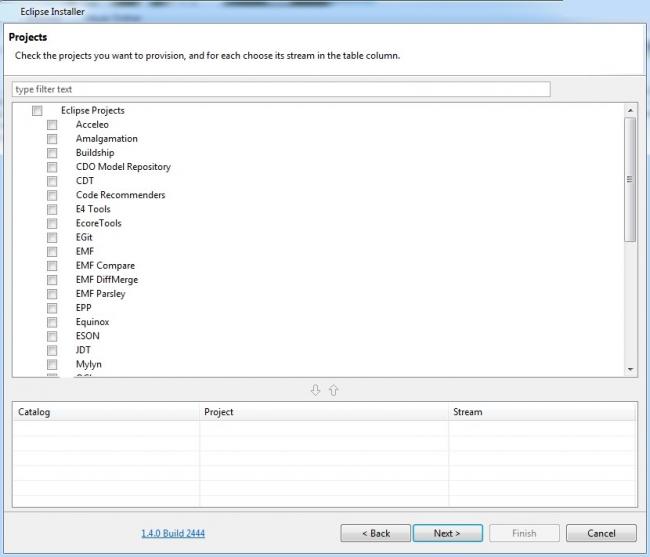Click the Catalog column header
The width and height of the screenshot is (650, 557).
coord(106,412)
